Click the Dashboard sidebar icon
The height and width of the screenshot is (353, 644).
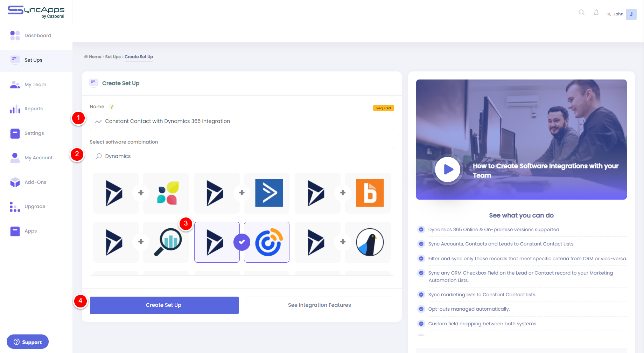tap(15, 35)
